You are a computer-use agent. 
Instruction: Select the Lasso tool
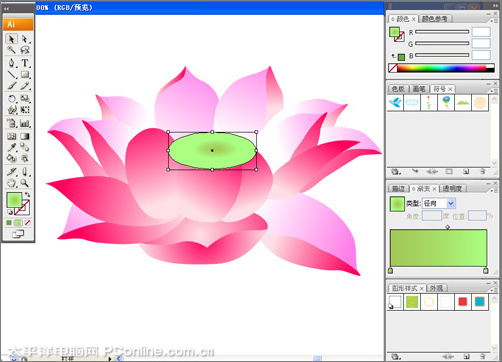(x=25, y=50)
